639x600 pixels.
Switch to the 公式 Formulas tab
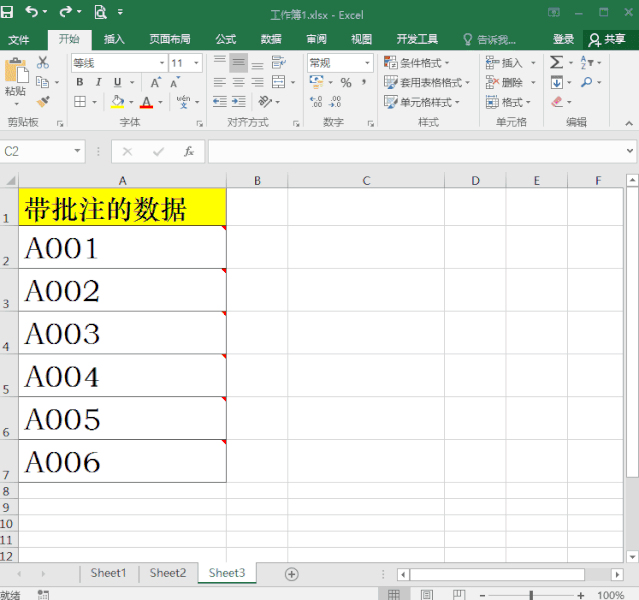click(x=225, y=39)
